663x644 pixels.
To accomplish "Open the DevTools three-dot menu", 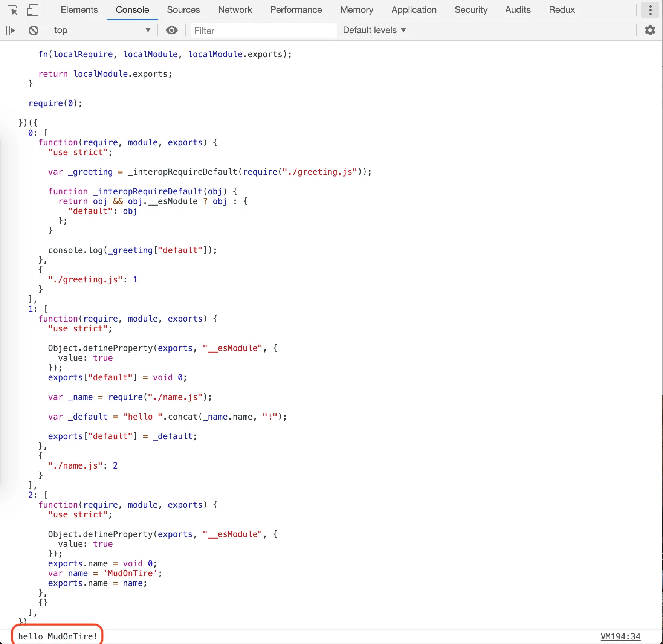I will (651, 10).
